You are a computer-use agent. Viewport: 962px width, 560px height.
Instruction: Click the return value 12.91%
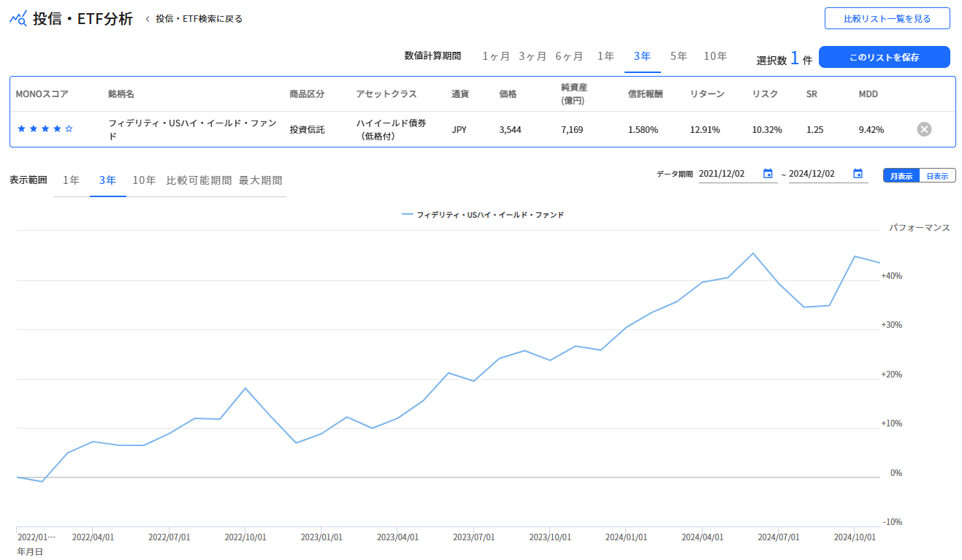[705, 130]
